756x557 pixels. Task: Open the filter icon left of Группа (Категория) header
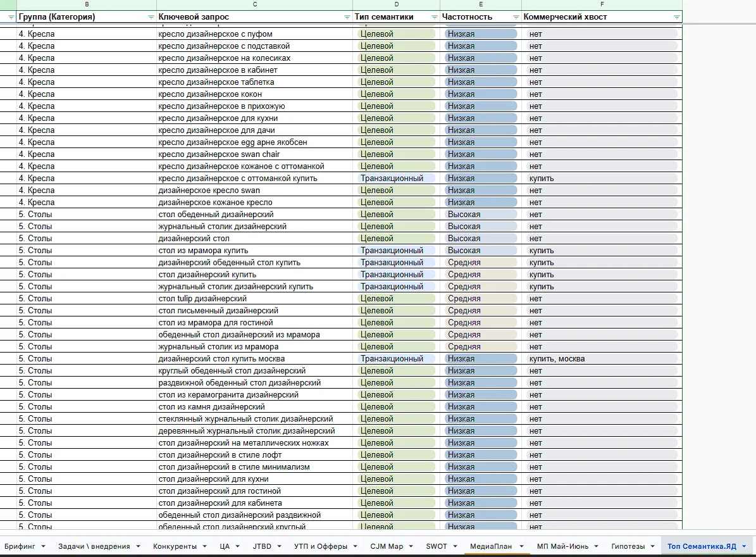tap(11, 17)
